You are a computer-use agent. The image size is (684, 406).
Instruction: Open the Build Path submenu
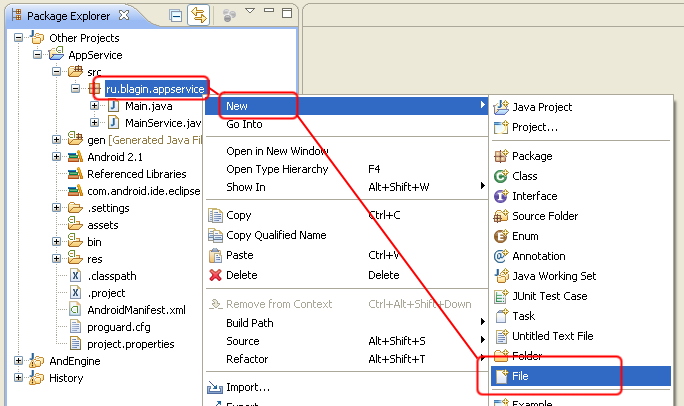tap(346, 323)
